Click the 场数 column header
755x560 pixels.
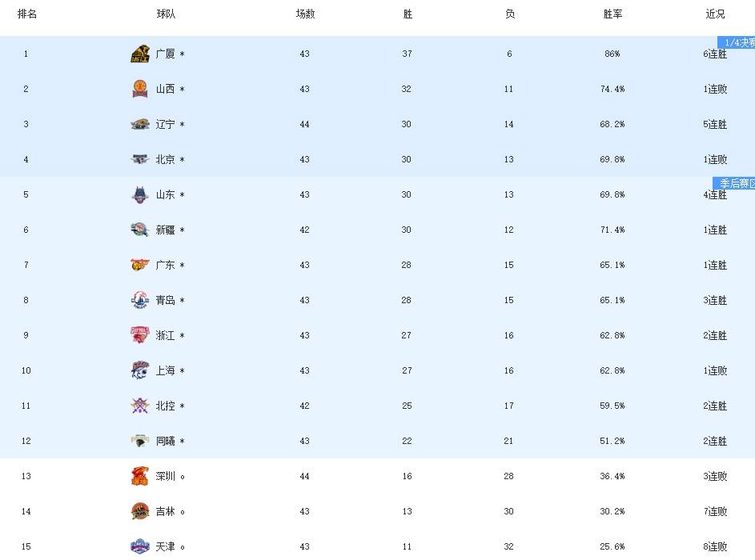click(305, 14)
